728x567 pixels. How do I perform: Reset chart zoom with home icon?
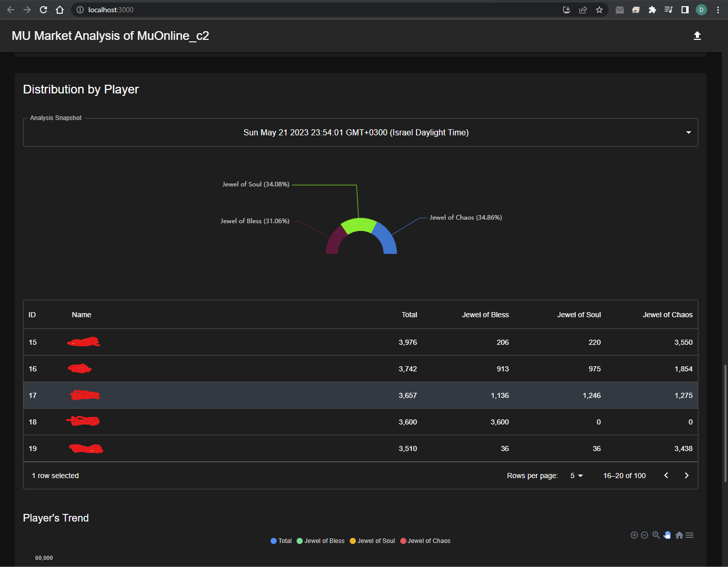679,535
